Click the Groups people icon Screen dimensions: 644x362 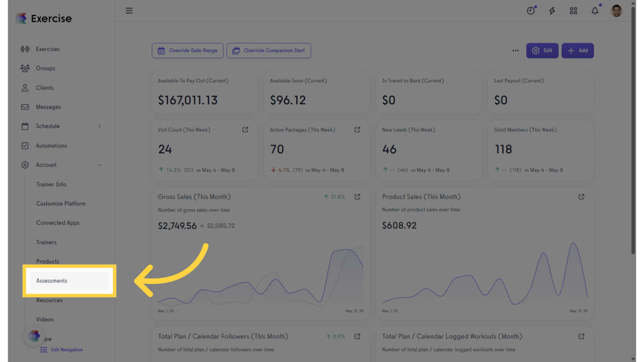coord(25,68)
